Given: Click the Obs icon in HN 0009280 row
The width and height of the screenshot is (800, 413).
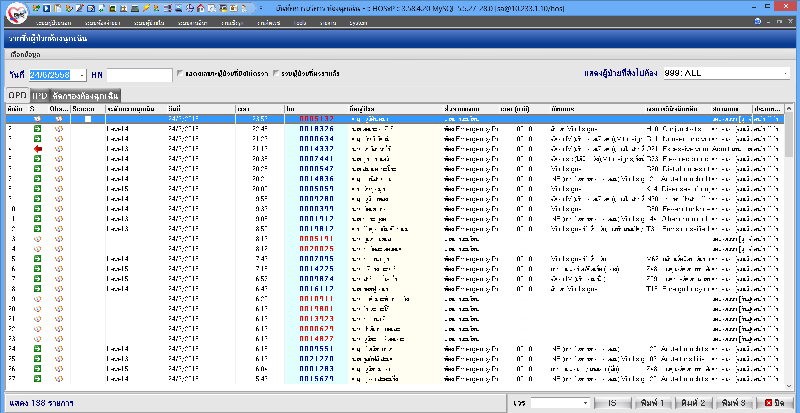Looking at the screenshot, I should pos(59,199).
